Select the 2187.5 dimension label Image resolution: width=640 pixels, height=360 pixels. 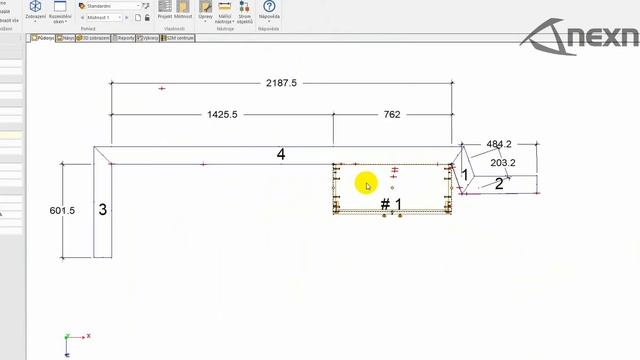(281, 83)
